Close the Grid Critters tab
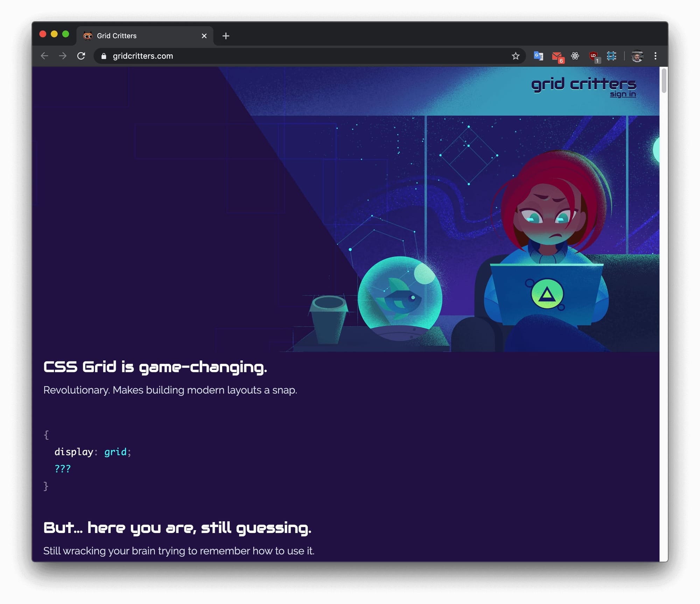 click(204, 36)
